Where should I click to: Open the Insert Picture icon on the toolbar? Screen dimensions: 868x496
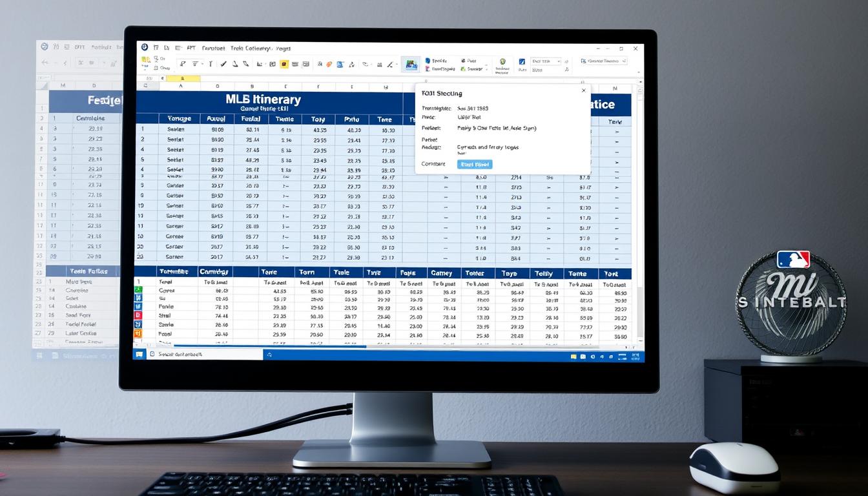click(x=409, y=65)
